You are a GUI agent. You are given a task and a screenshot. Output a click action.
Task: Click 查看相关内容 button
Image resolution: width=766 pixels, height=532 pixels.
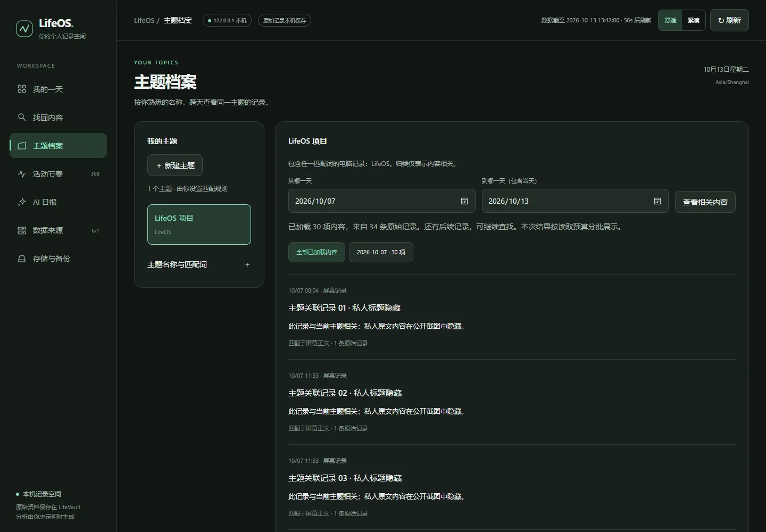705,202
